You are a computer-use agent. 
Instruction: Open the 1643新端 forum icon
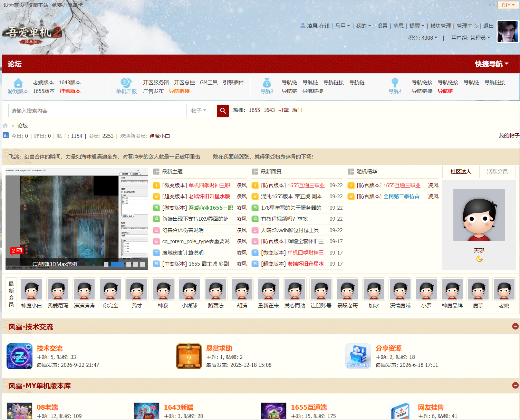coord(146,411)
